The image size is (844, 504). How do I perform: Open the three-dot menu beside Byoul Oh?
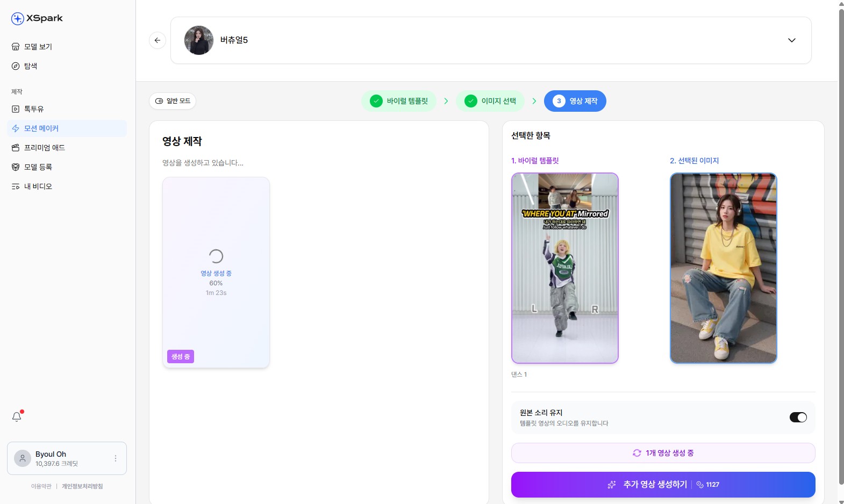tap(116, 458)
